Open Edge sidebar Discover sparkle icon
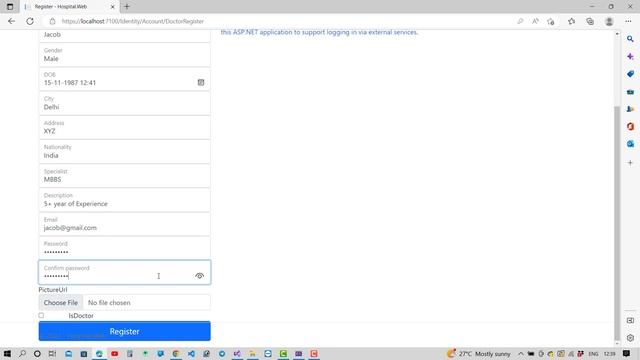The width and height of the screenshot is (640, 360). pos(630,56)
